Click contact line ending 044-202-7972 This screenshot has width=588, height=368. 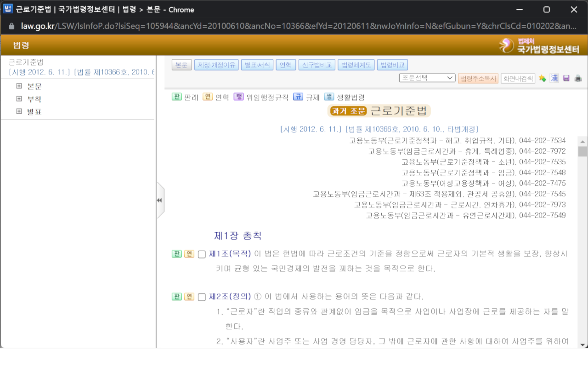pos(467,151)
